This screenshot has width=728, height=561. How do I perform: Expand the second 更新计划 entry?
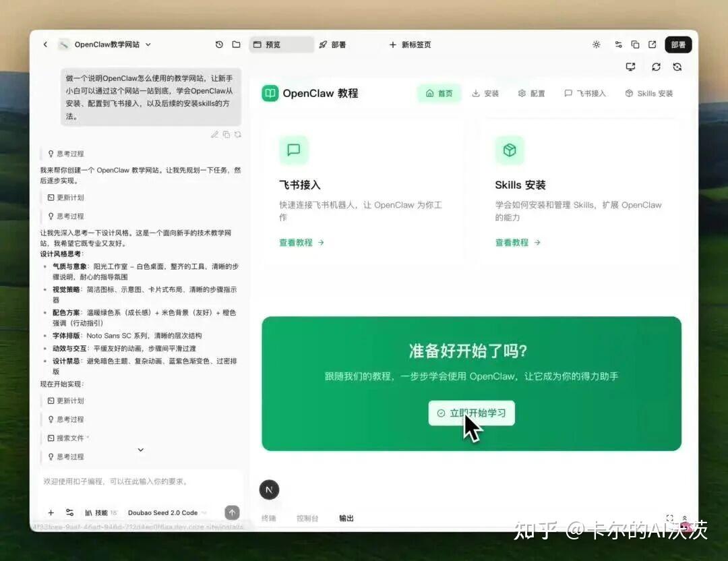coord(66,401)
